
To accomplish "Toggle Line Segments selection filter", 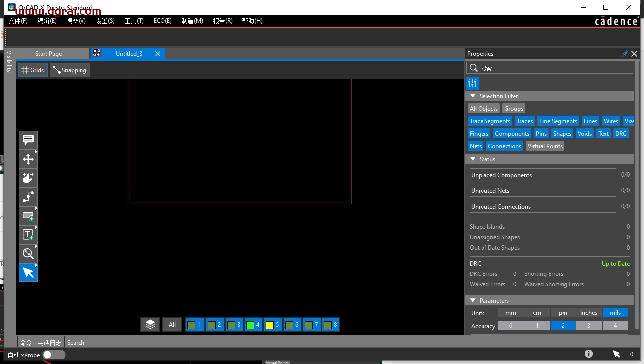I will tap(558, 121).
